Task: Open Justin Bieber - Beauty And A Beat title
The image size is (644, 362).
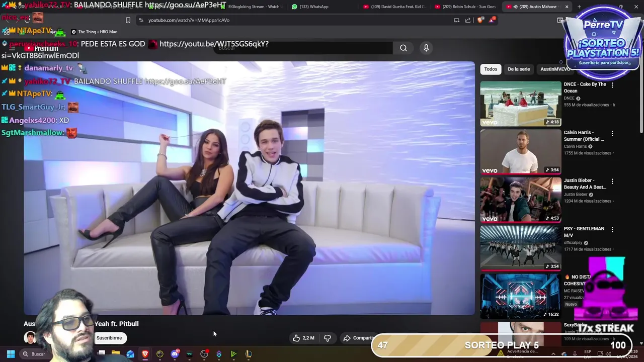Action: tap(585, 184)
